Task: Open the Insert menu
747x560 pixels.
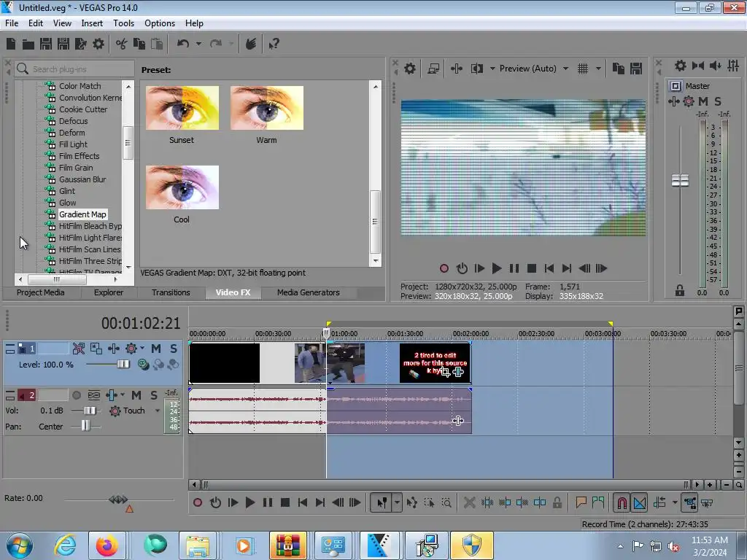Action: [x=91, y=23]
